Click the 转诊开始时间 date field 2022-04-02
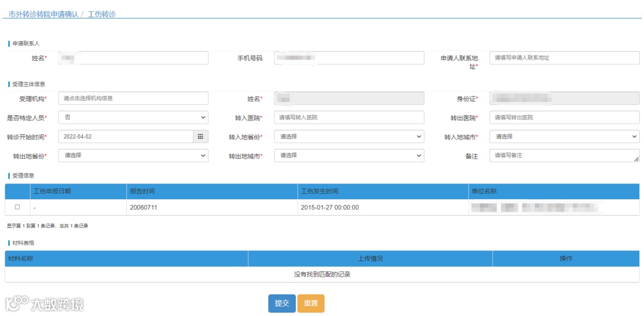 click(126, 137)
